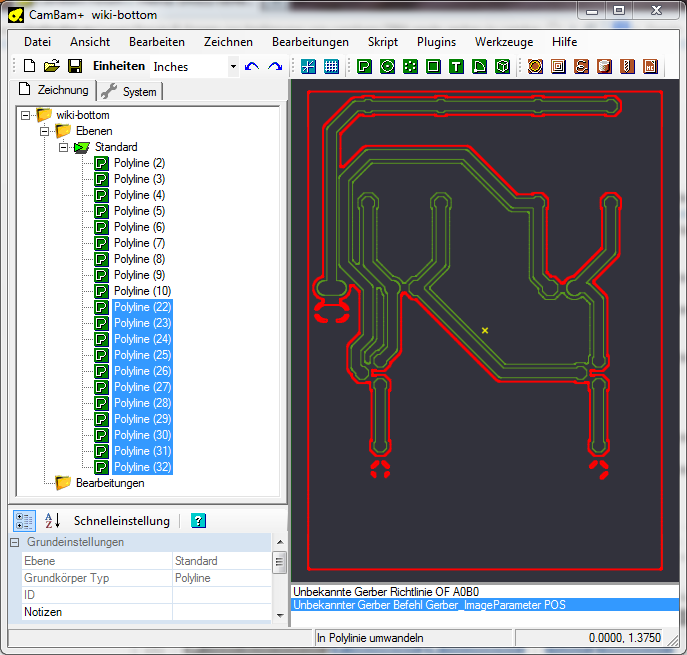
Task: Click the help icon in properties toolbar
Action: click(198, 521)
